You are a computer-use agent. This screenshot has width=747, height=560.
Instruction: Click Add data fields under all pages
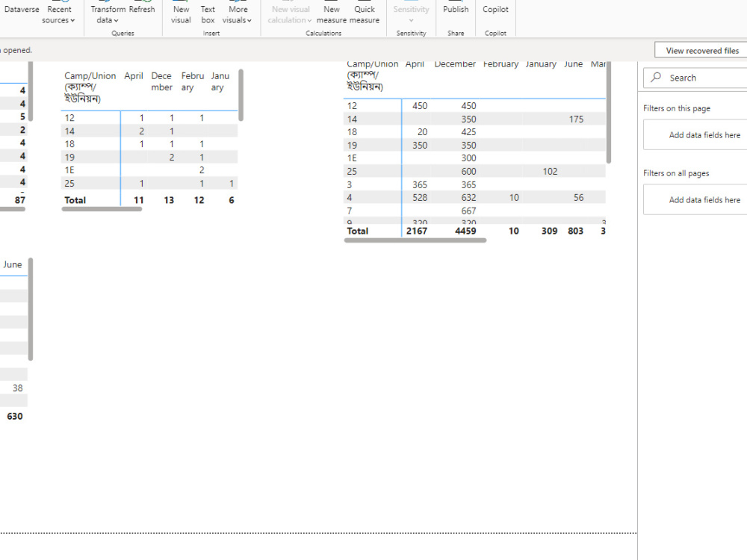(695, 199)
